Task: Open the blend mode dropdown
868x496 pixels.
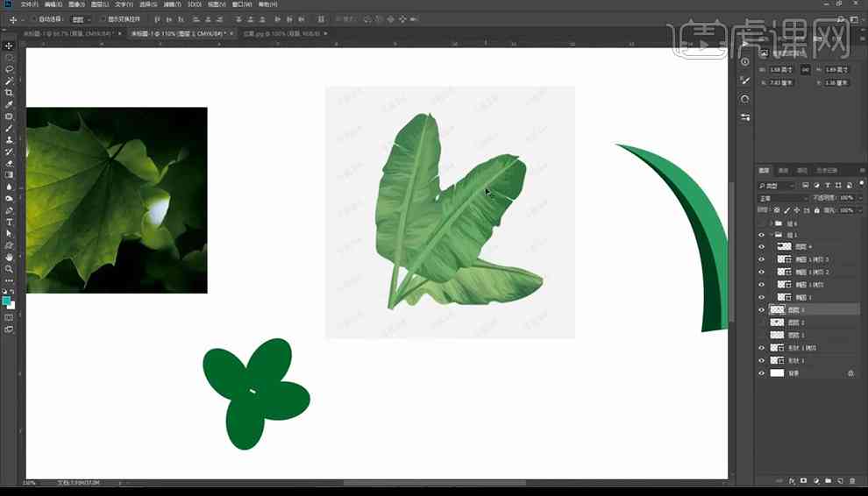Action: [x=783, y=198]
